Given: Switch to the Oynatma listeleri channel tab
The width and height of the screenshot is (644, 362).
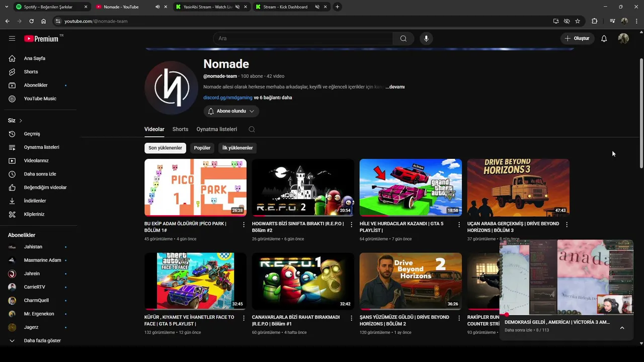Looking at the screenshot, I should 217,129.
